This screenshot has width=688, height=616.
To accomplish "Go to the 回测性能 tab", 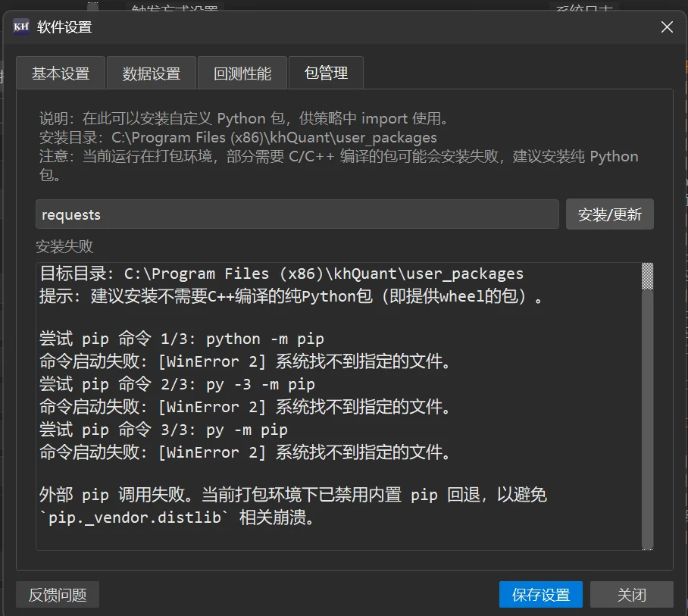I will 242,73.
